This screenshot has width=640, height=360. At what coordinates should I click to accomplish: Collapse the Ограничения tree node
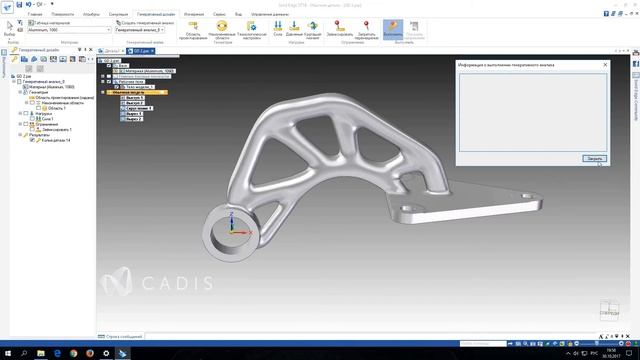[20, 124]
